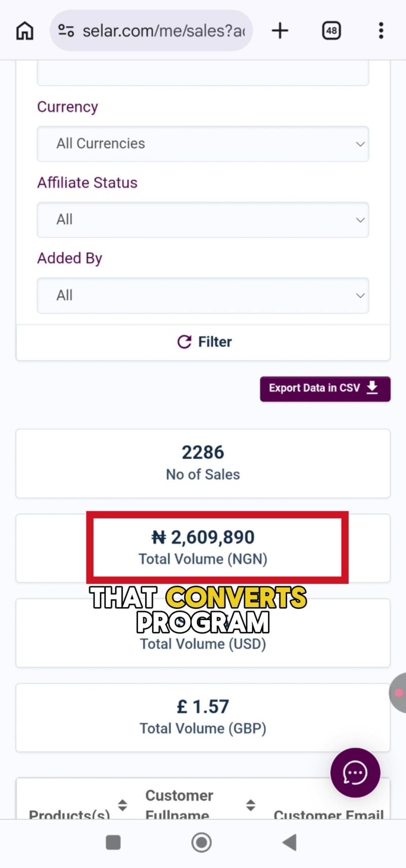The image size is (406, 868).
Task: Tap the selar.com address bar URL
Action: pos(163,31)
